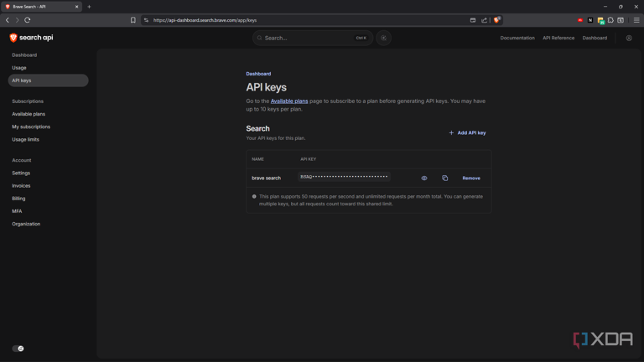Open the Available plans link in the description
The image size is (644, 362).
tap(289, 101)
